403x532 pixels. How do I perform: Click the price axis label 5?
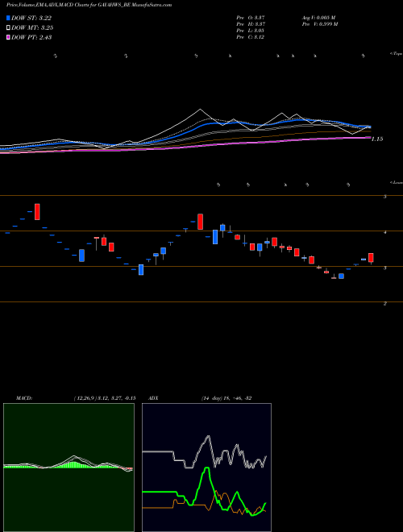(x=385, y=197)
